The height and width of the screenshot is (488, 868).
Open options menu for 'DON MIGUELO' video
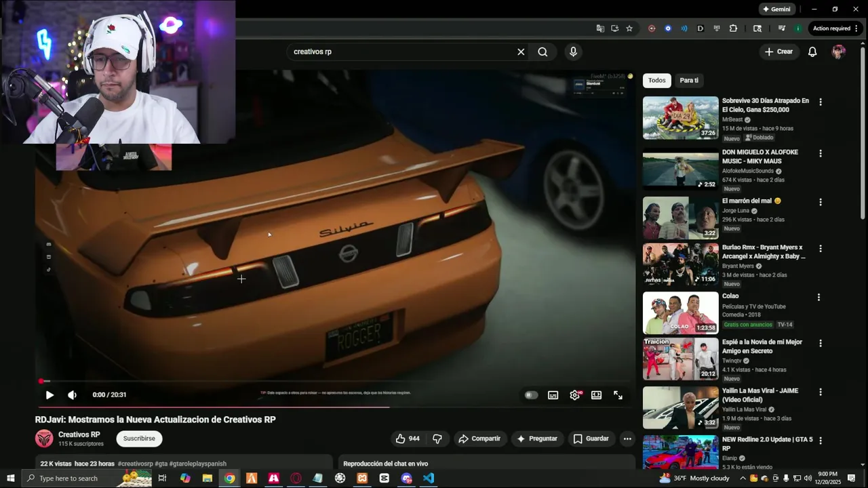pyautogui.click(x=820, y=153)
